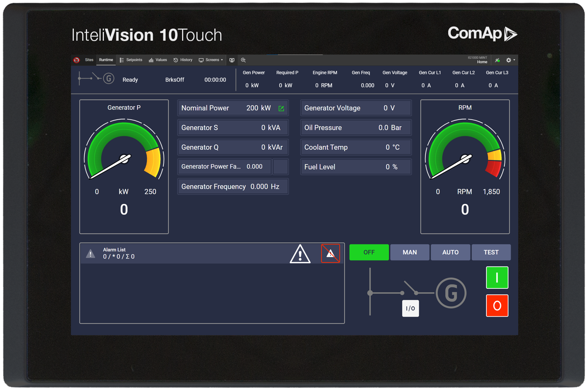Enable AUTO mode
588x390 pixels.
tap(450, 252)
